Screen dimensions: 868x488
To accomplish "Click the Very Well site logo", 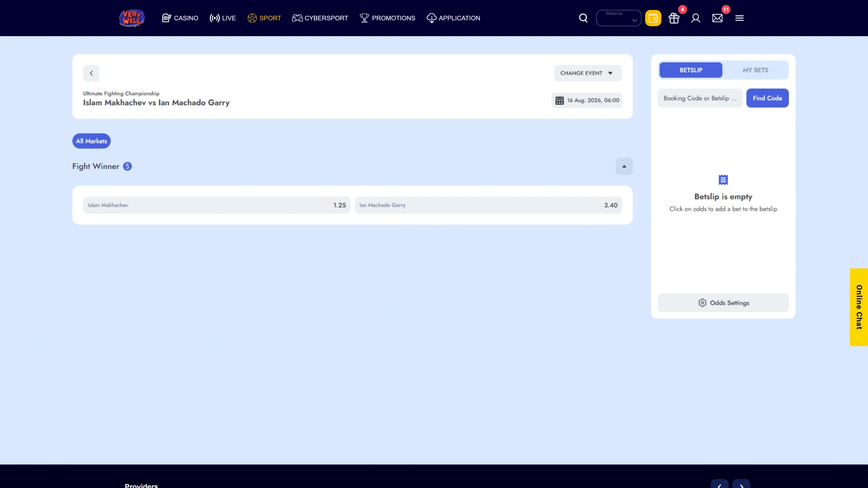I will 132,18.
